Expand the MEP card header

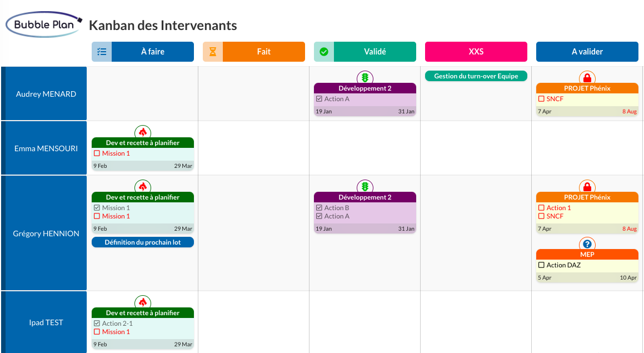coord(587,254)
